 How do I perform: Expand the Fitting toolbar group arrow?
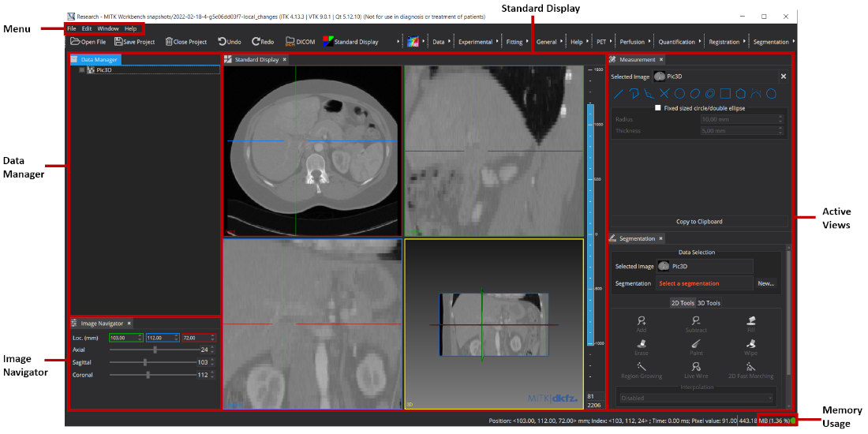click(x=529, y=42)
